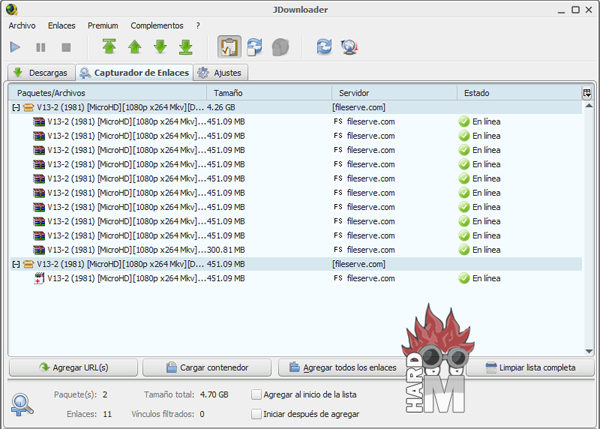Click Agregar todos los enlaces button
This screenshot has height=429, width=600.
pyautogui.click(x=342, y=368)
